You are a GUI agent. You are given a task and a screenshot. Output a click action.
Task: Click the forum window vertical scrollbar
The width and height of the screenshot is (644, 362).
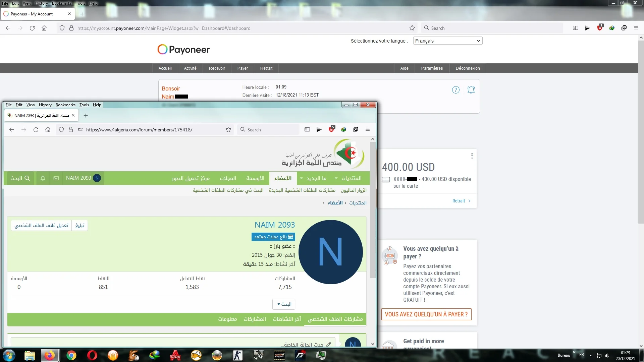(373, 209)
